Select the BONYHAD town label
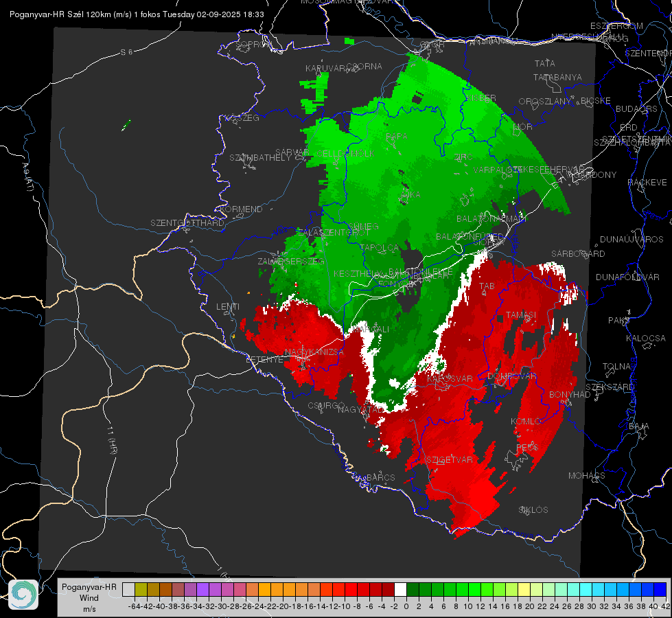 pyautogui.click(x=570, y=395)
